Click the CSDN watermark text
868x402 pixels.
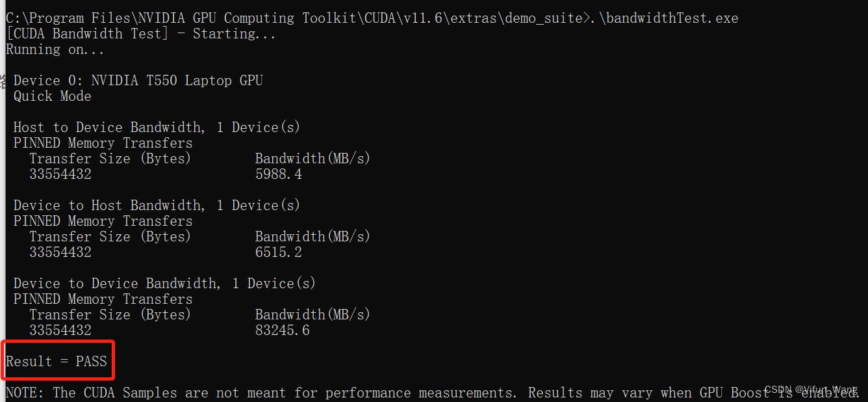pos(811,390)
